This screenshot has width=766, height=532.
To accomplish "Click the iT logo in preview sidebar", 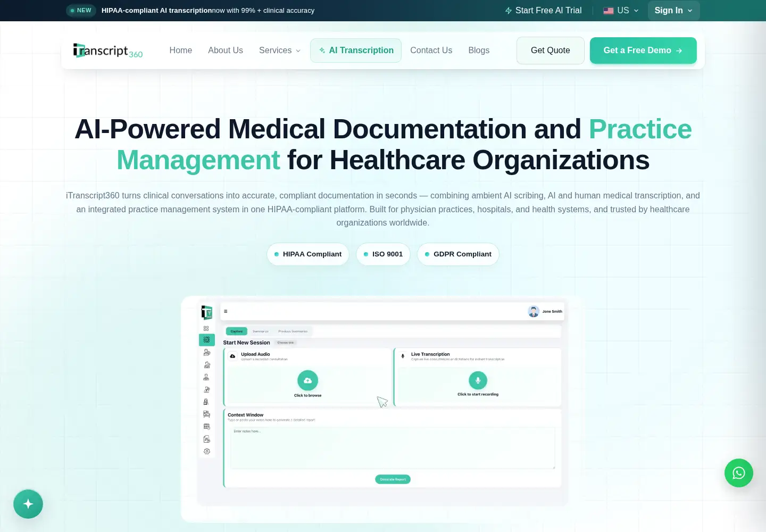I will tap(207, 312).
